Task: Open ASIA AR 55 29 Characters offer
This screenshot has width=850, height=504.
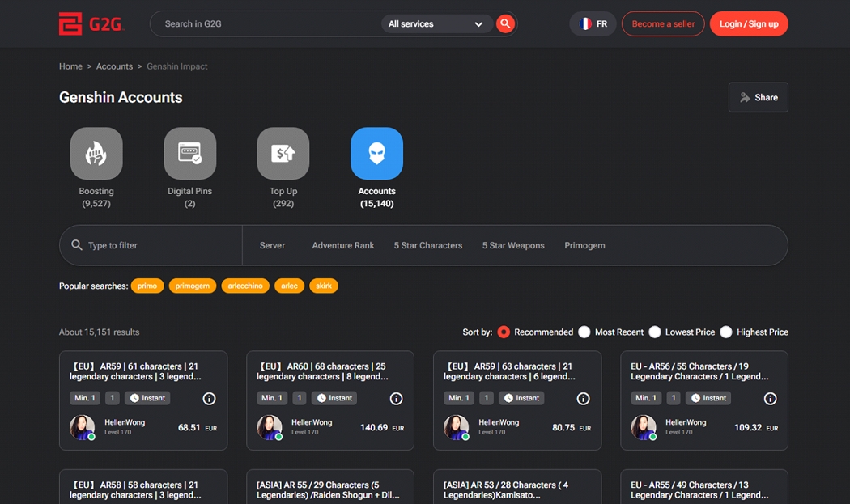Action: tap(328, 490)
